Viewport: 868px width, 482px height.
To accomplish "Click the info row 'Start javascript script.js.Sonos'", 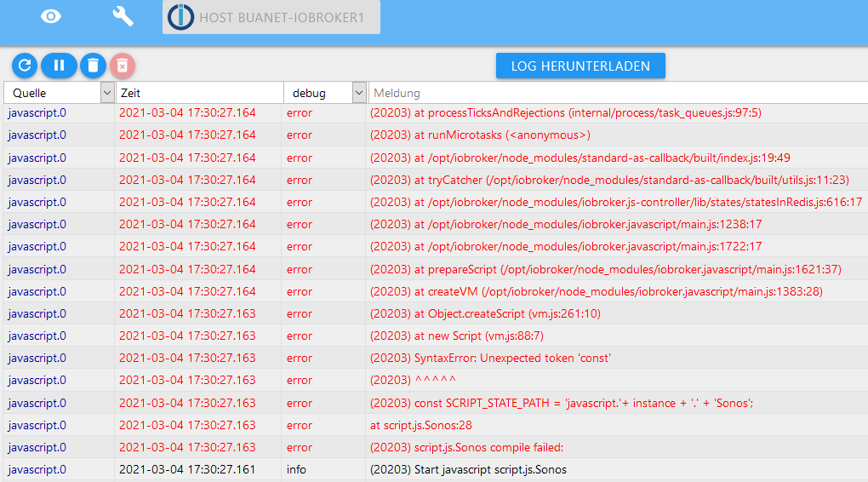I will click(468, 469).
